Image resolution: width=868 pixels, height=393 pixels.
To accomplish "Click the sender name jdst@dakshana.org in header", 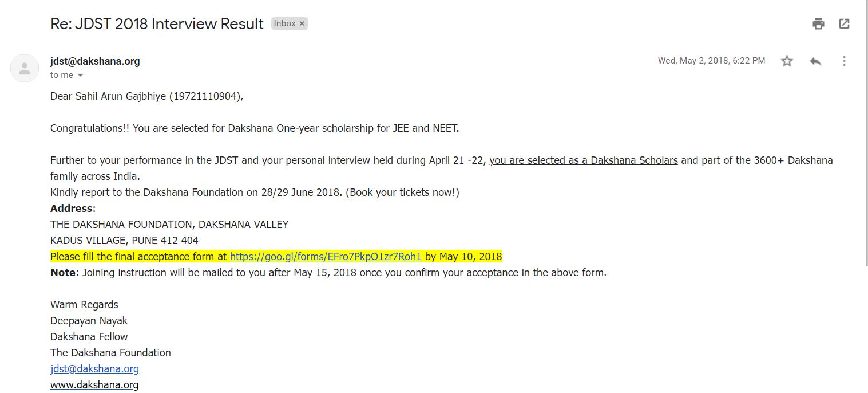I will (95, 61).
